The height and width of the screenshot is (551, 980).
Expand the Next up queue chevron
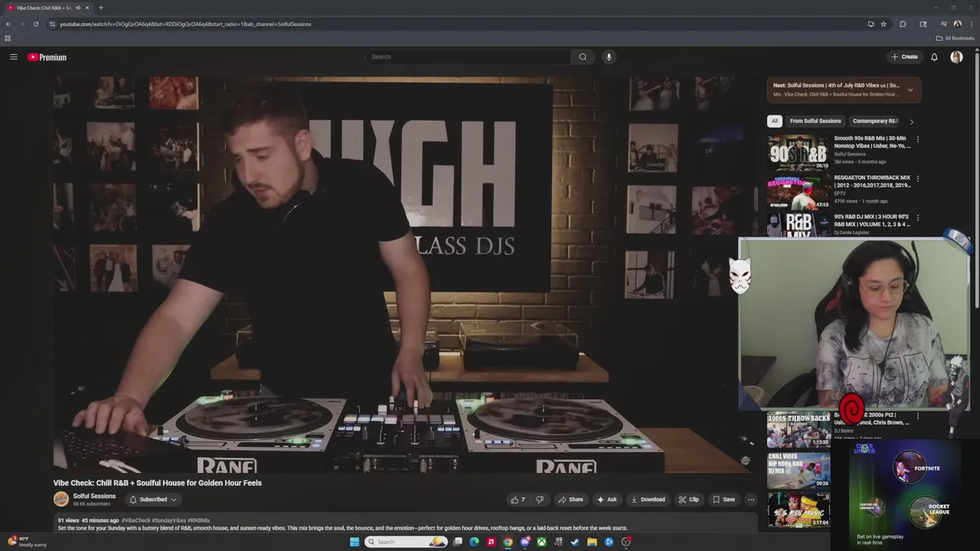pyautogui.click(x=910, y=90)
